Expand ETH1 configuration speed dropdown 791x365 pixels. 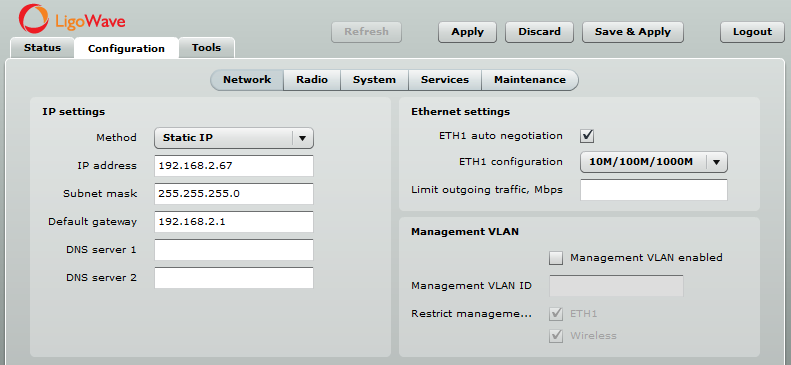717,162
